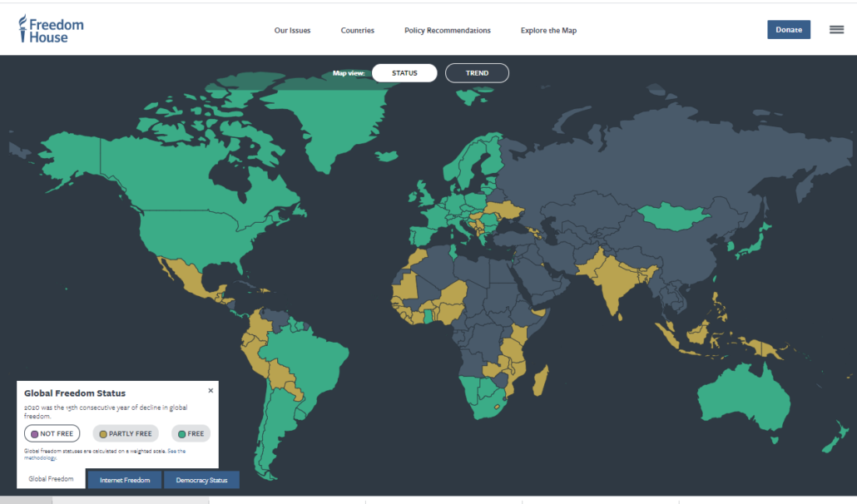857x504 pixels.
Task: Open the Our Issues menu
Action: [x=292, y=31]
